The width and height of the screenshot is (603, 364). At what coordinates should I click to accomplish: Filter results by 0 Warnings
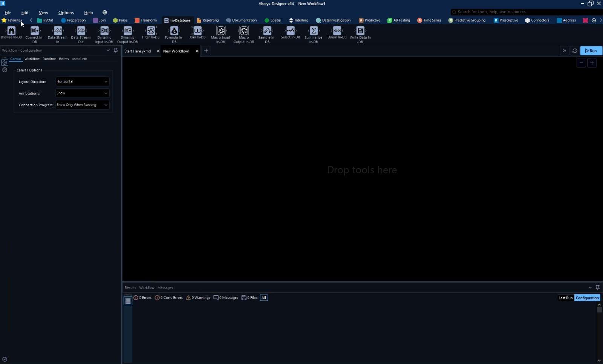(198, 298)
